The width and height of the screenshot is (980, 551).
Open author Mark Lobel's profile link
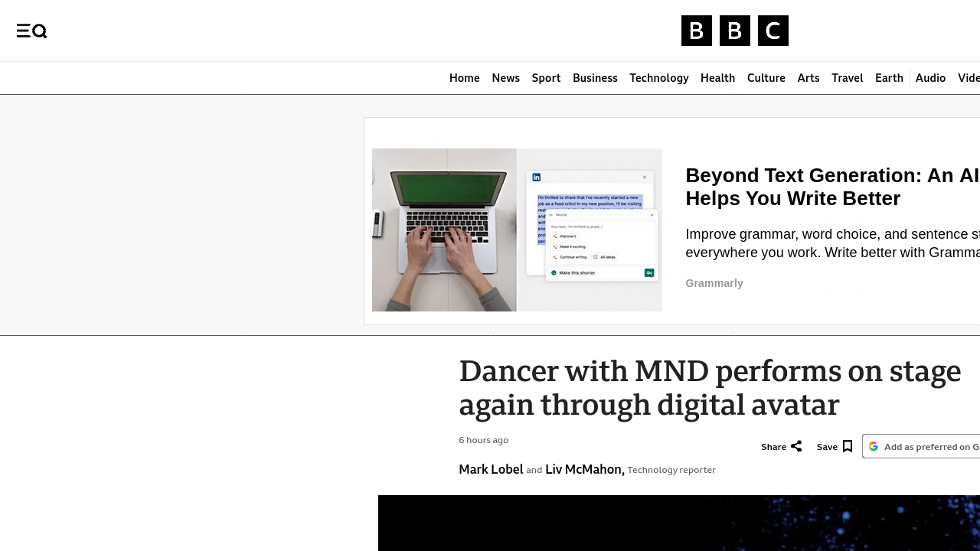tap(491, 469)
